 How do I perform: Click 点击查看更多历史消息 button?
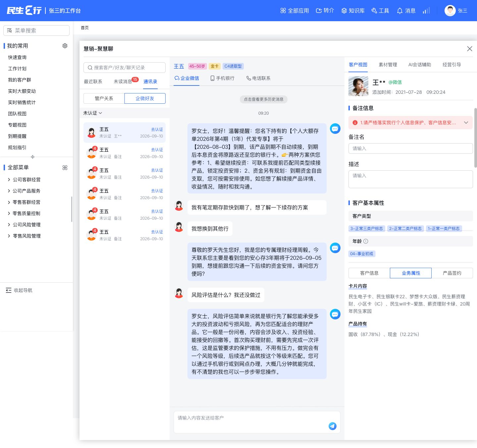(264, 99)
